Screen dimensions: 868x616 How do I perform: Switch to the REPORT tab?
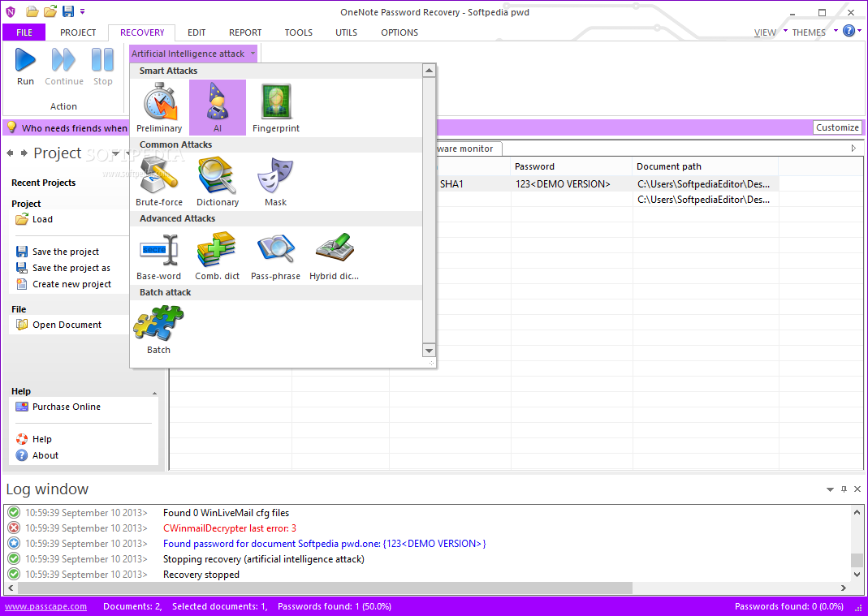pos(245,32)
